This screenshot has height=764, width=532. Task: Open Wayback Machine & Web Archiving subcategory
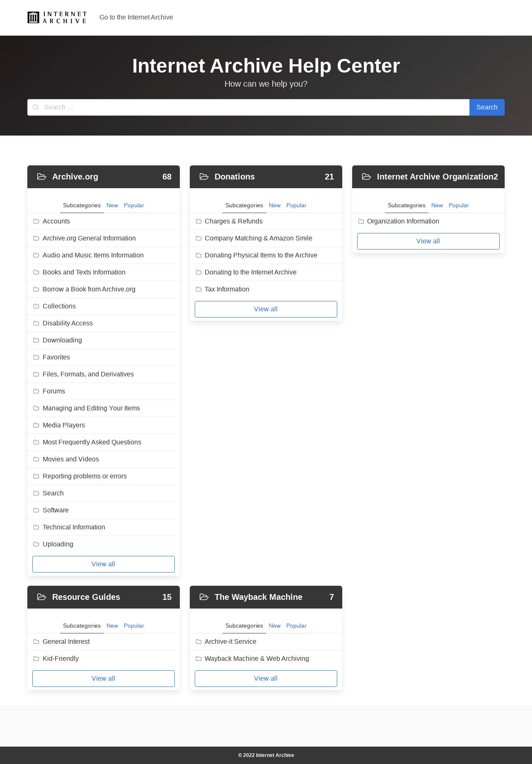click(x=257, y=659)
